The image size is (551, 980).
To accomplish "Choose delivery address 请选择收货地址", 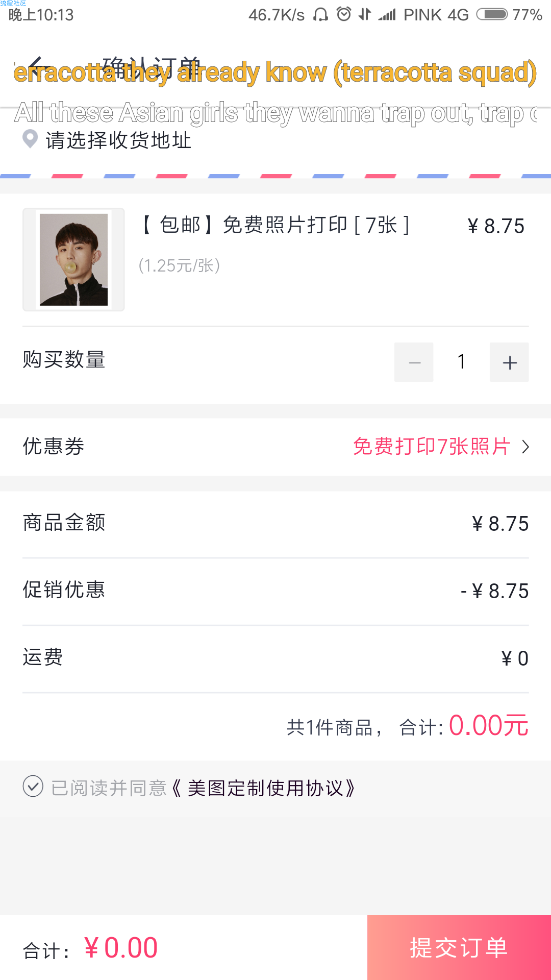I will click(x=118, y=140).
